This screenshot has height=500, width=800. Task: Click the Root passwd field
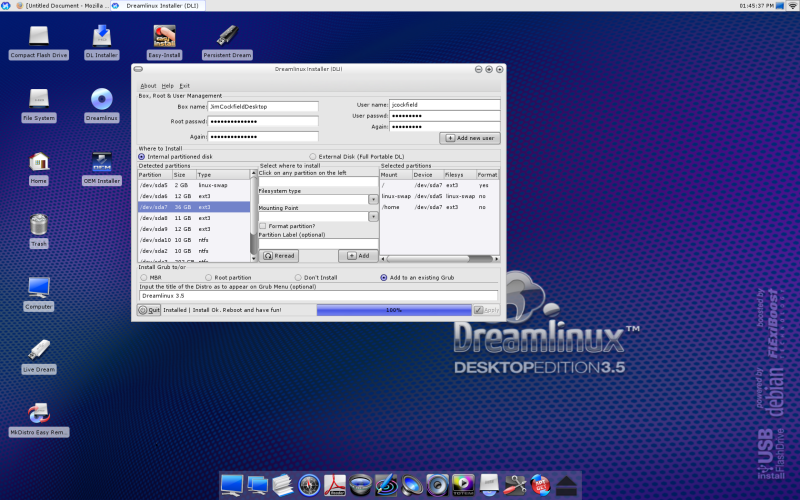[x=263, y=121]
